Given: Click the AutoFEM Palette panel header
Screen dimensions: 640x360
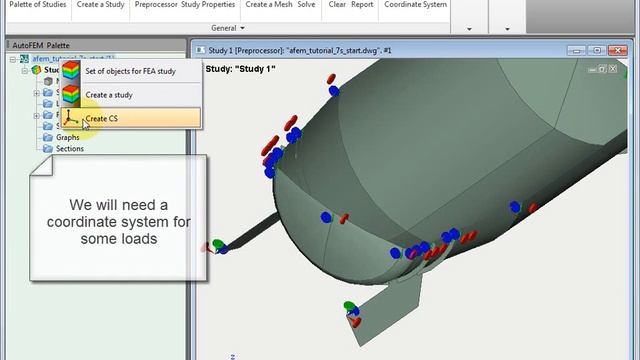Looking at the screenshot, I should click(96, 45).
